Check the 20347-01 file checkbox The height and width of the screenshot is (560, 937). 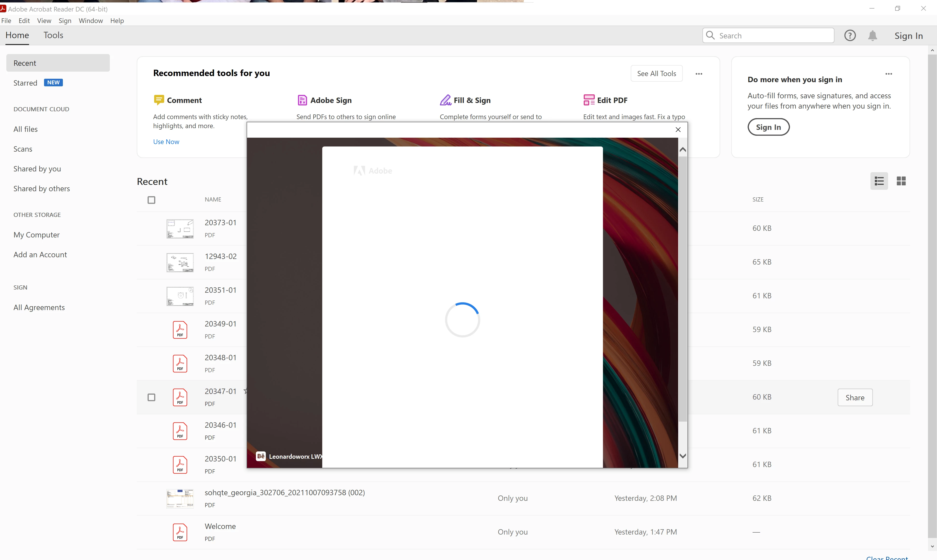tap(151, 397)
